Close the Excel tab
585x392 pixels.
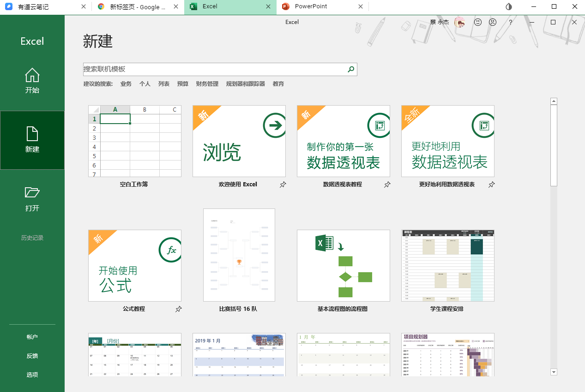click(268, 7)
